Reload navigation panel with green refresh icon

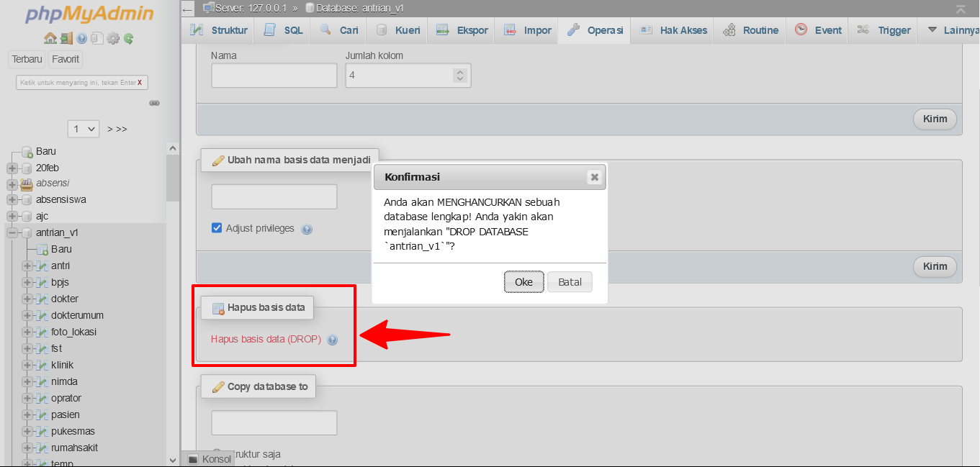(127, 38)
